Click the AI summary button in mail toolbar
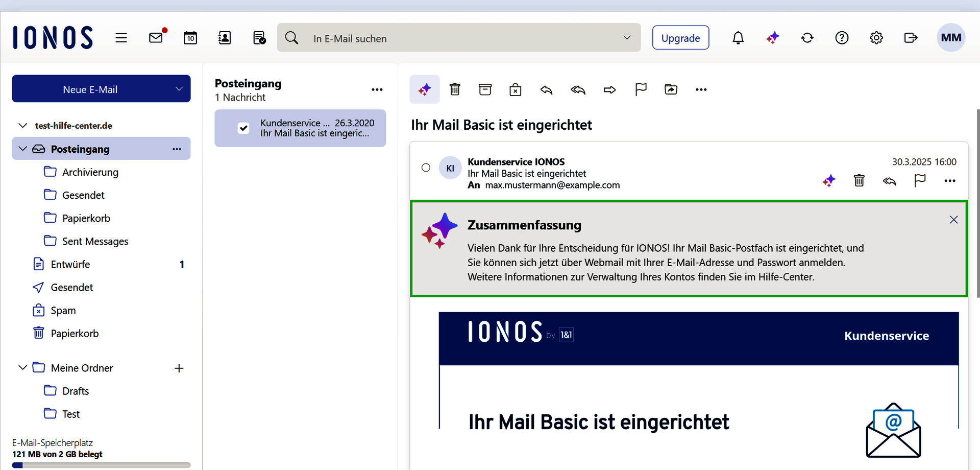 tap(425, 89)
